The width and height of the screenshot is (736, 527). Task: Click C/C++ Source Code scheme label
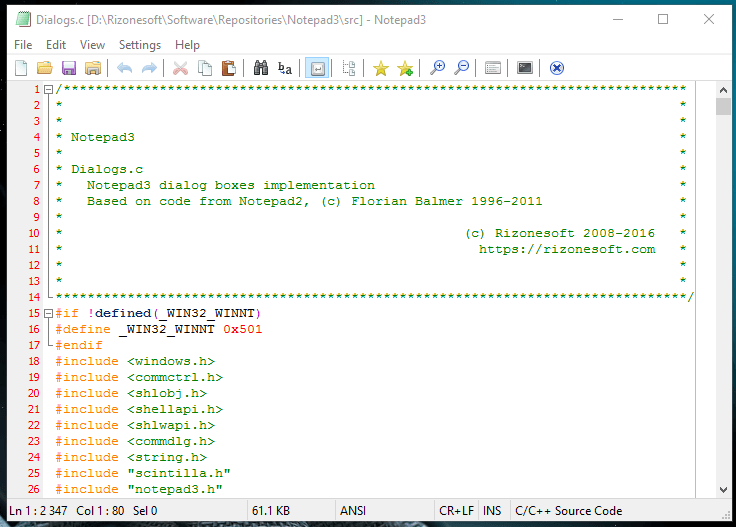568,510
